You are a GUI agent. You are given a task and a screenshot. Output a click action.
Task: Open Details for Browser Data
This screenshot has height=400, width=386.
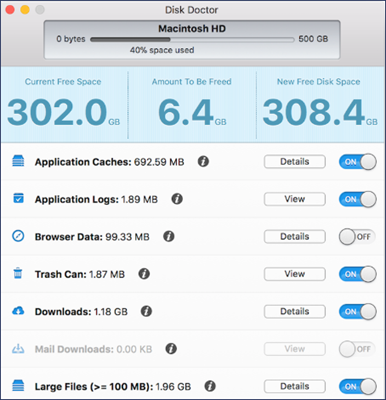pos(295,236)
